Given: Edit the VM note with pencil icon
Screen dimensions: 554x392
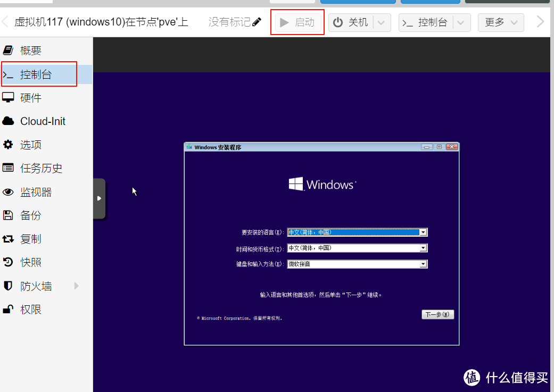Looking at the screenshot, I should tap(257, 22).
